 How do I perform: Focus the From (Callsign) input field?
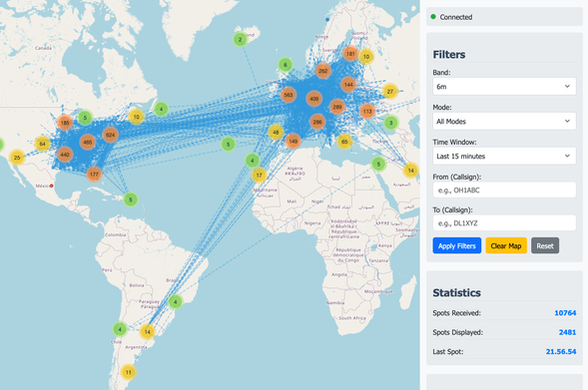point(504,190)
